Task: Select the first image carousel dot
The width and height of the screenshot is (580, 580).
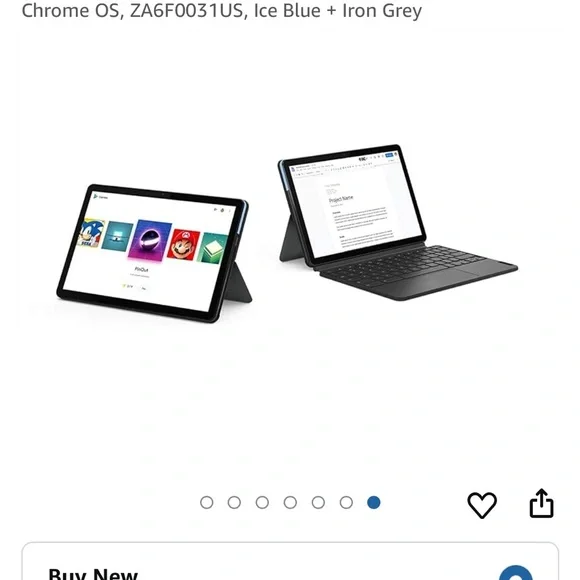Action: [206, 502]
